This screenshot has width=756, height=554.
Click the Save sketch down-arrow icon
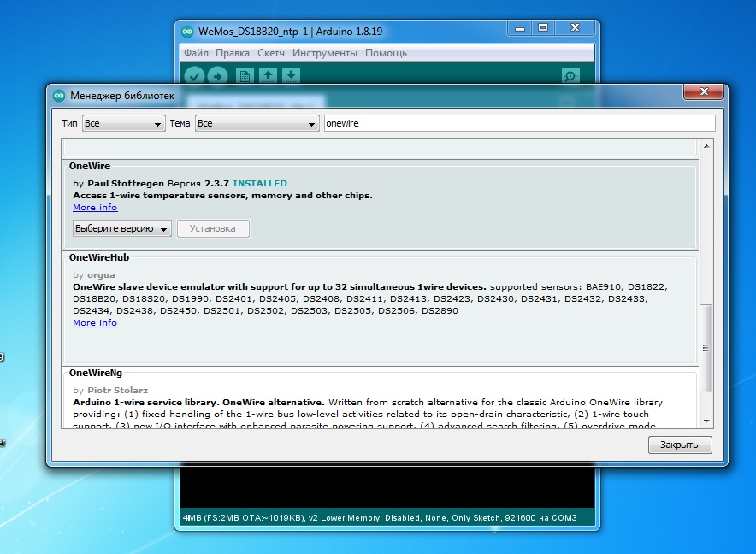click(291, 76)
